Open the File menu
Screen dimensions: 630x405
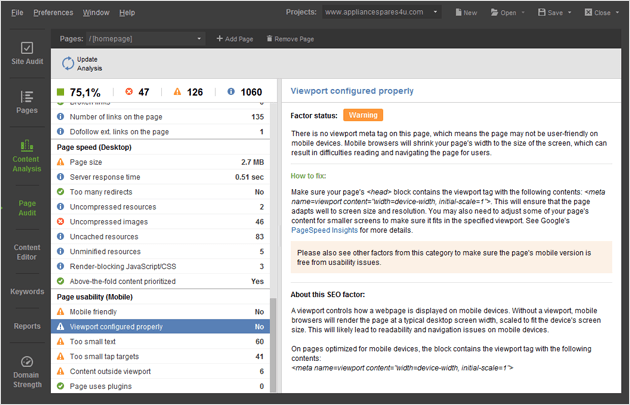pos(17,12)
